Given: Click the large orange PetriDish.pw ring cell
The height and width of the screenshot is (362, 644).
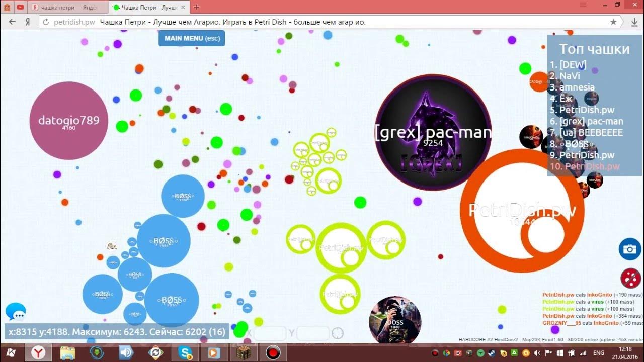Looking at the screenshot, I should pyautogui.click(x=522, y=211).
